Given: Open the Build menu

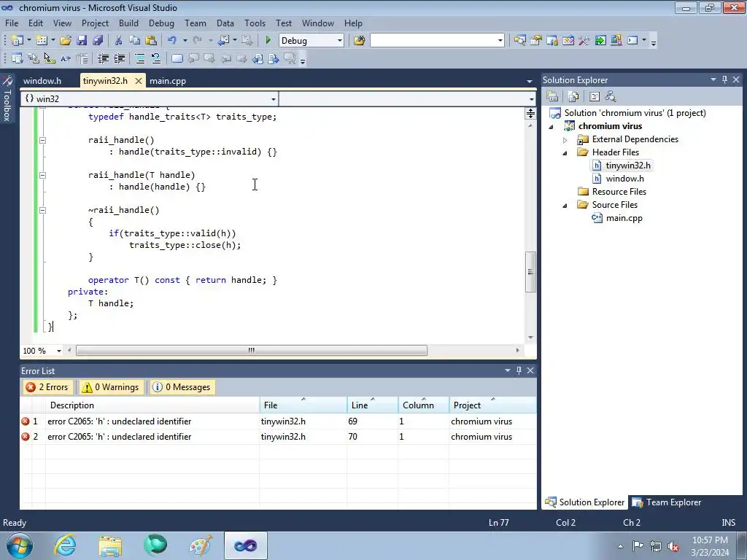Looking at the screenshot, I should 128,23.
